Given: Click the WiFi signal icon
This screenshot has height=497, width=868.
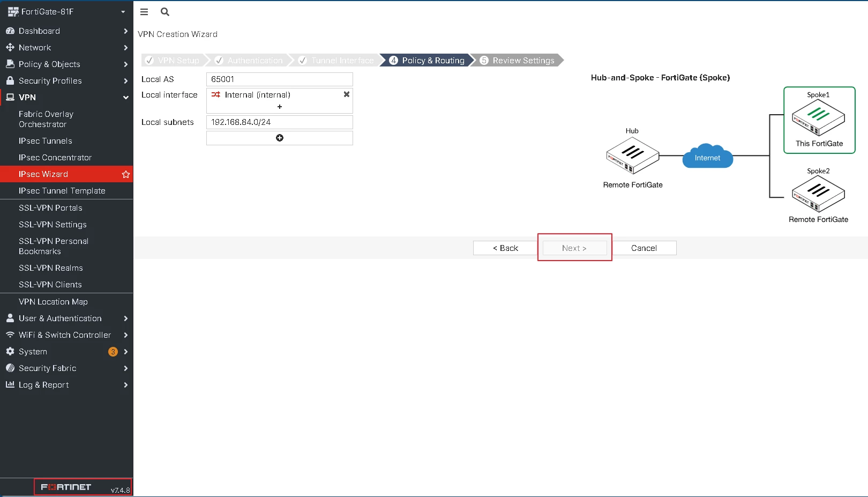Looking at the screenshot, I should [x=10, y=335].
